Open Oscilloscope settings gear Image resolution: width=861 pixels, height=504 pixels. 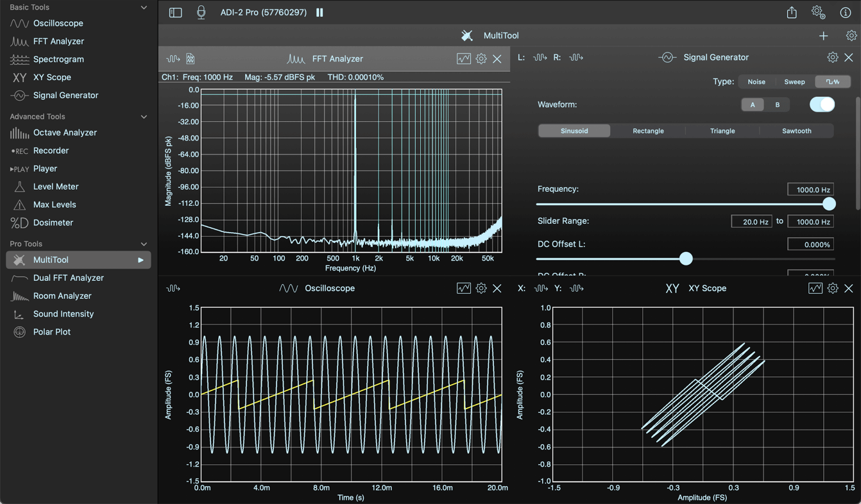(x=481, y=288)
